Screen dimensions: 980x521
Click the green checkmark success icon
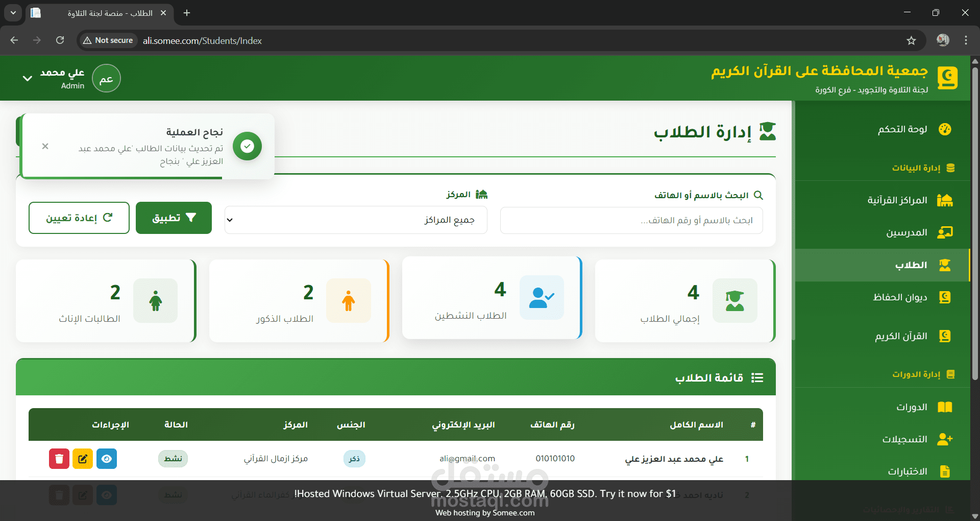(x=248, y=146)
